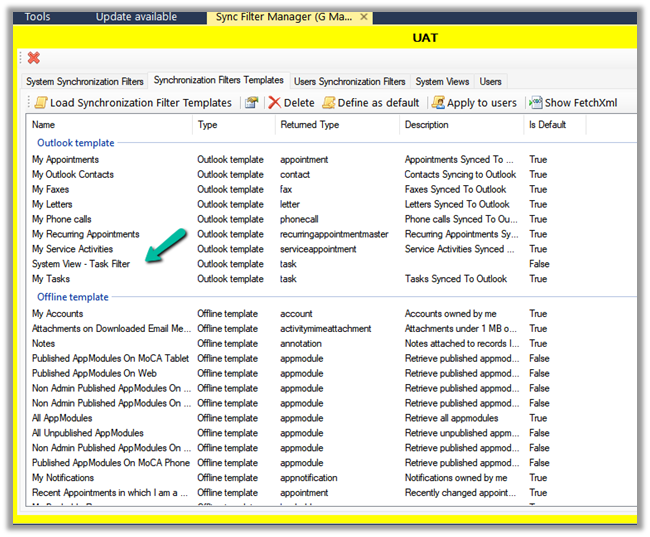Open the Users Synchronization Filters tab

(349, 81)
